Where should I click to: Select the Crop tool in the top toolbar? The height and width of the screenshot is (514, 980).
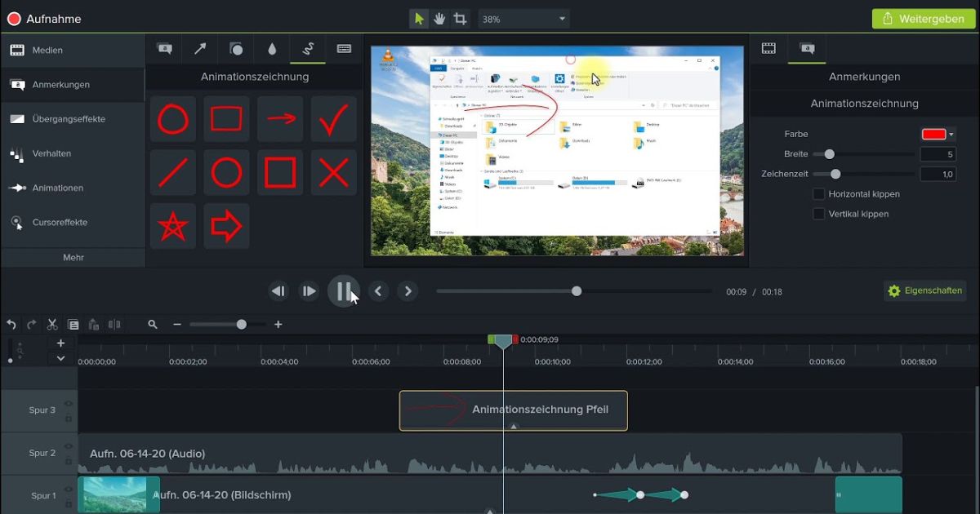coord(459,17)
